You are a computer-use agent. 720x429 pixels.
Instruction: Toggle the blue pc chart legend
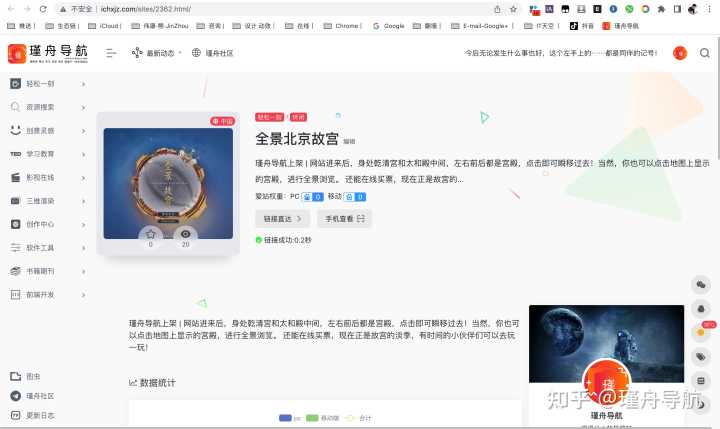[x=290, y=418]
